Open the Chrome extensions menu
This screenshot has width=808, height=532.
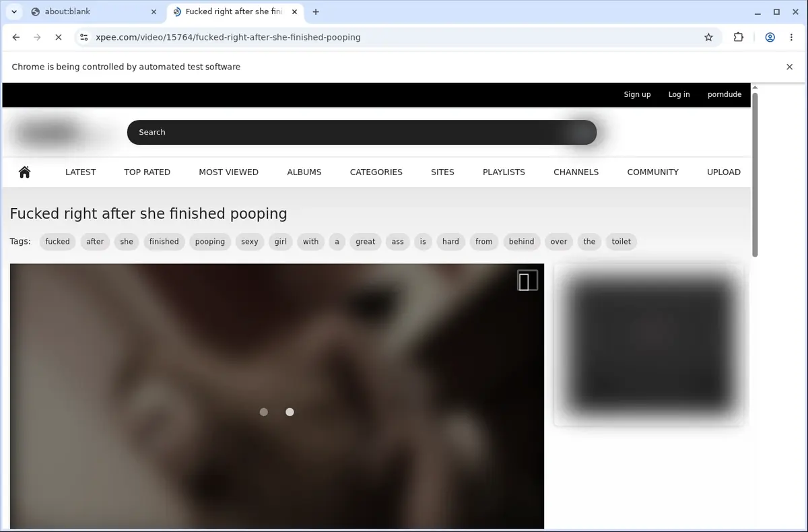pyautogui.click(x=739, y=38)
